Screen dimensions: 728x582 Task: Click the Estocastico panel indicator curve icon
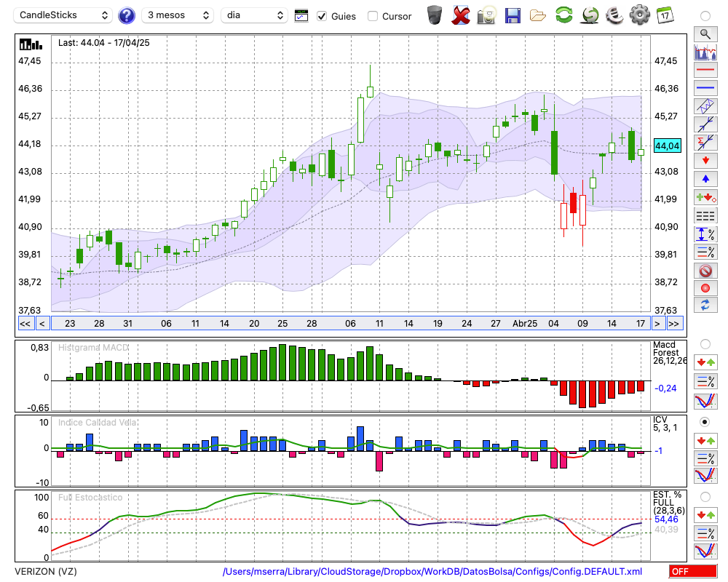pyautogui.click(x=705, y=551)
